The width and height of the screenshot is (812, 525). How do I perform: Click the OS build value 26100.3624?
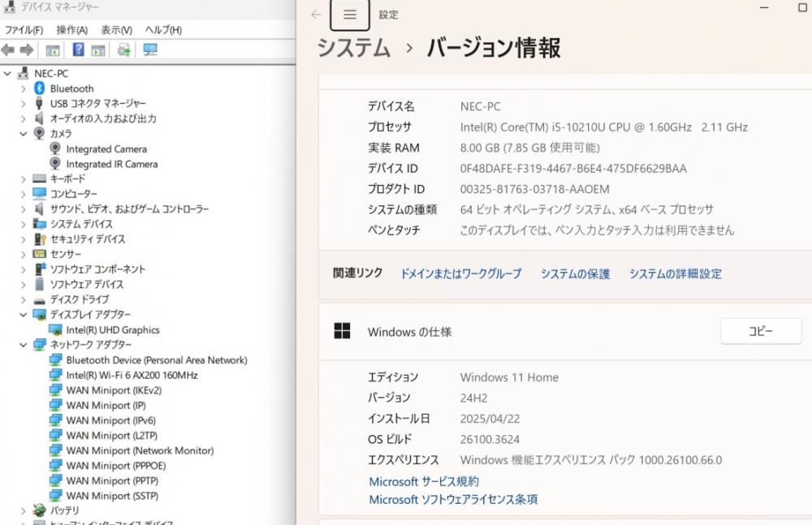490,440
